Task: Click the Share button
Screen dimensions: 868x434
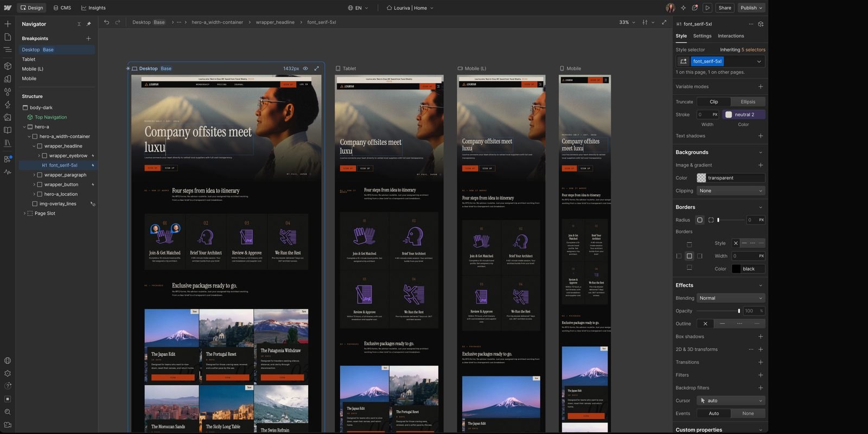Action: click(x=725, y=8)
